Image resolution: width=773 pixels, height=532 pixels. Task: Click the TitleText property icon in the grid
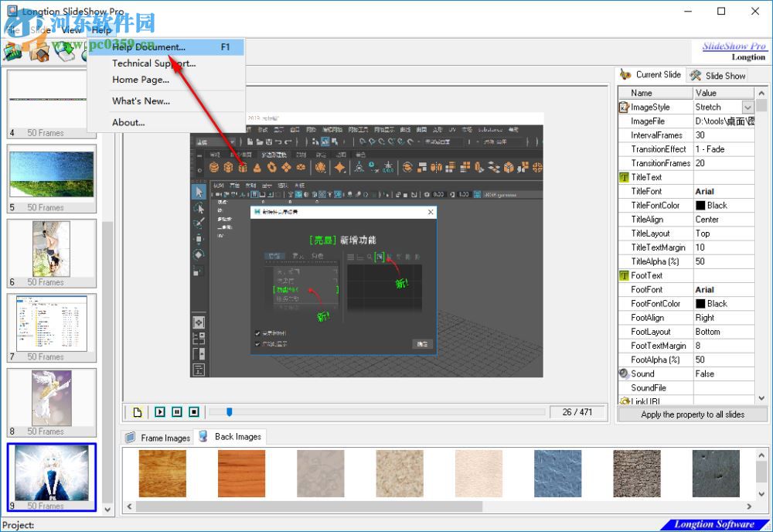(625, 177)
